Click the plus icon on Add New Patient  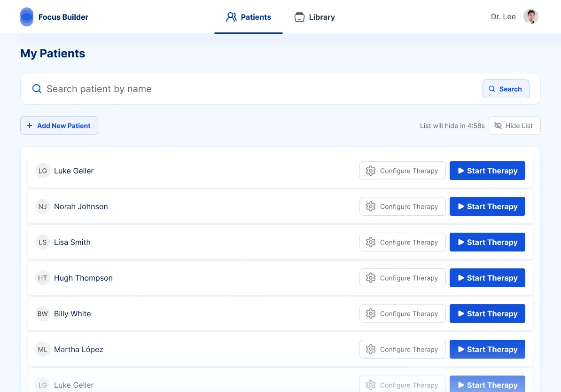pos(29,125)
